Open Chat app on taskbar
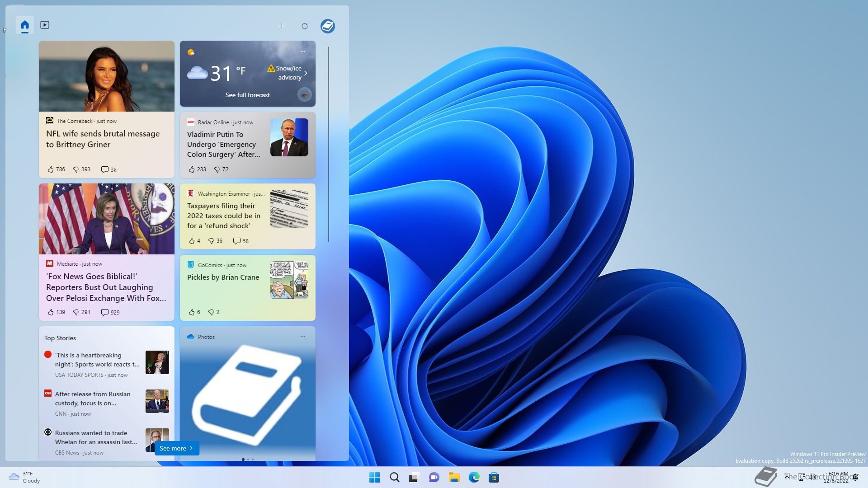868x488 pixels. click(434, 477)
